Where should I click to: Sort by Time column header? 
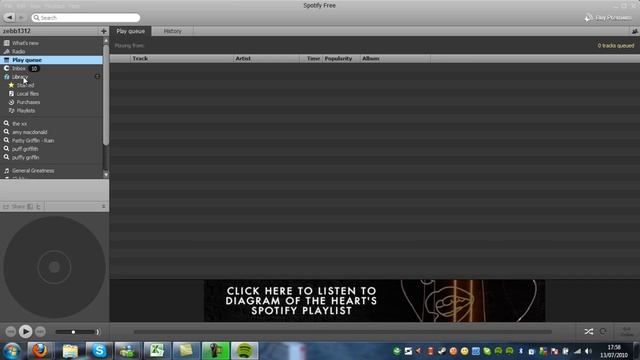(x=311, y=59)
